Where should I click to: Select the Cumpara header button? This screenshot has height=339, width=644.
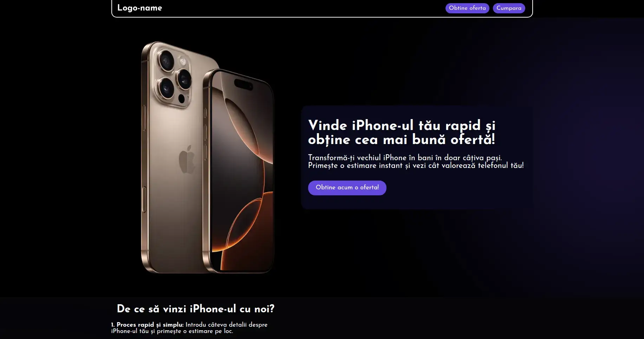(x=509, y=8)
